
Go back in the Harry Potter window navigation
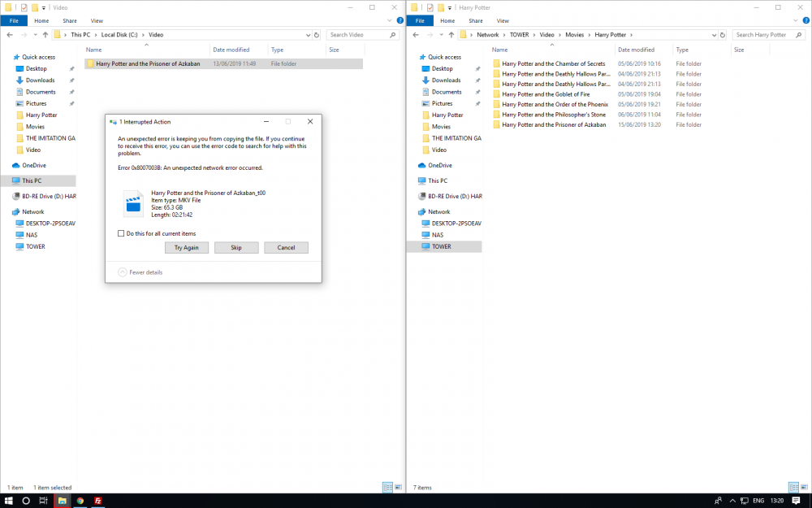pos(416,35)
